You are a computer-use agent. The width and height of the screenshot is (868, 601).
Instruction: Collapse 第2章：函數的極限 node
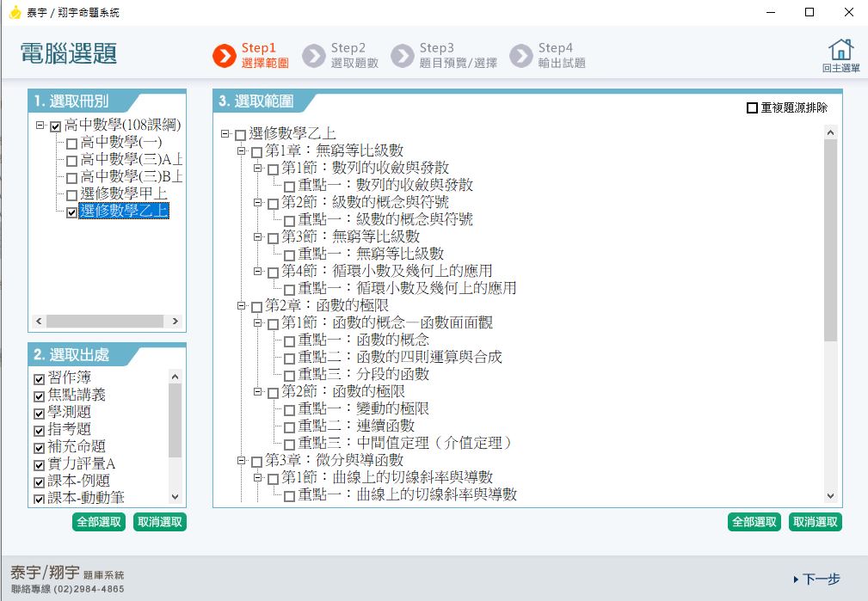point(241,305)
